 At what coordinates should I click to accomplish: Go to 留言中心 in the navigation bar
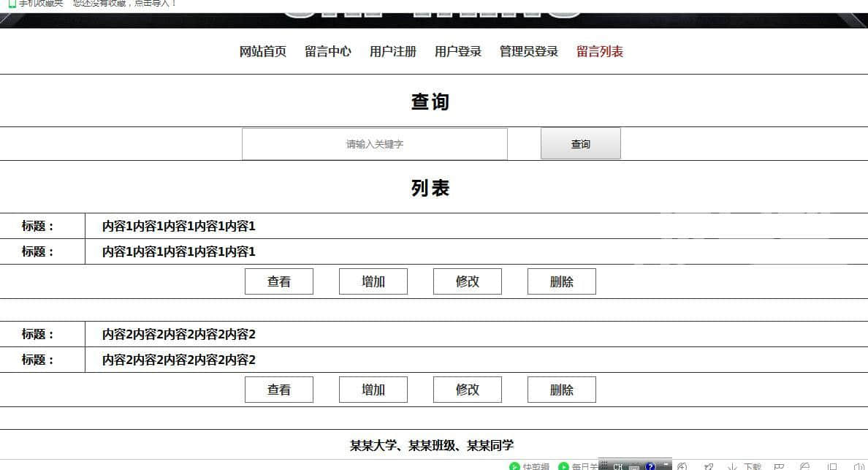[x=328, y=52]
